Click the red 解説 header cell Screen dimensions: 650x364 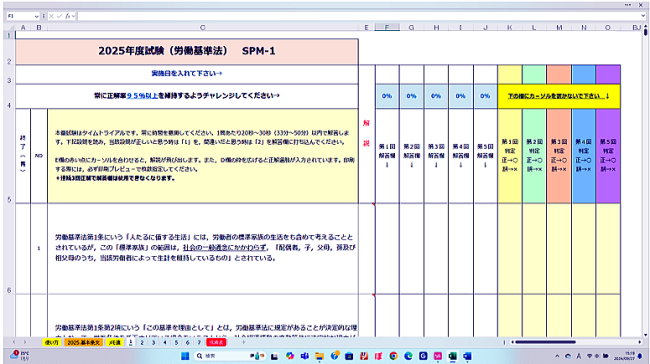click(366, 133)
